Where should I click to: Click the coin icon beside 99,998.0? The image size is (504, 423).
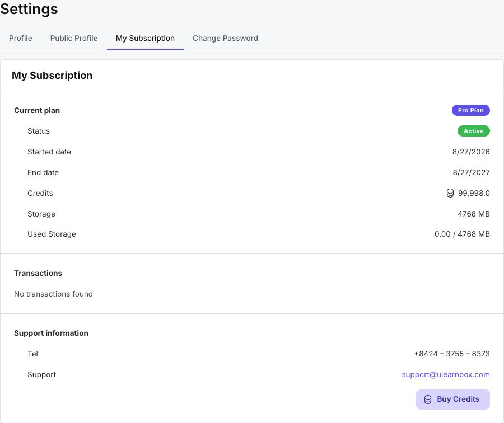450,193
